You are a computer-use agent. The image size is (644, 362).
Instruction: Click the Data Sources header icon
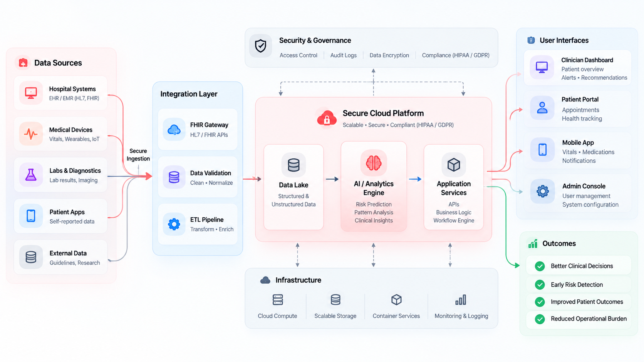(23, 63)
